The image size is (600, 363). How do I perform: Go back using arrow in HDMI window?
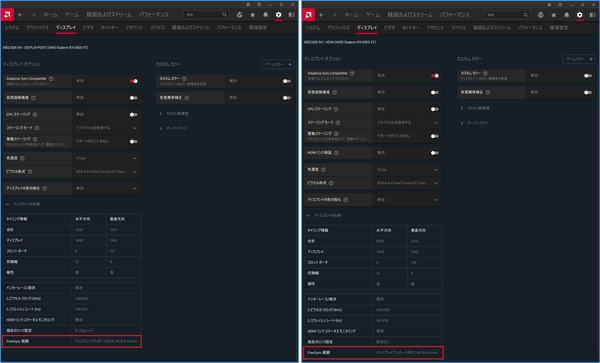321,15
